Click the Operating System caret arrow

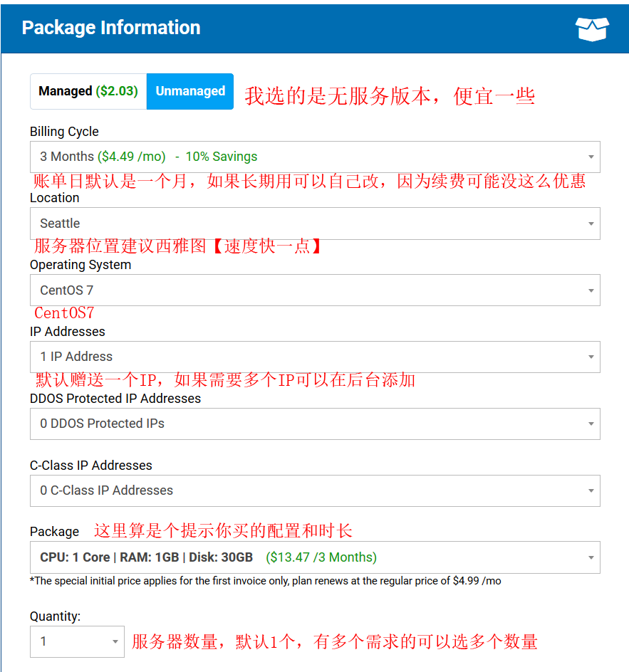click(591, 291)
